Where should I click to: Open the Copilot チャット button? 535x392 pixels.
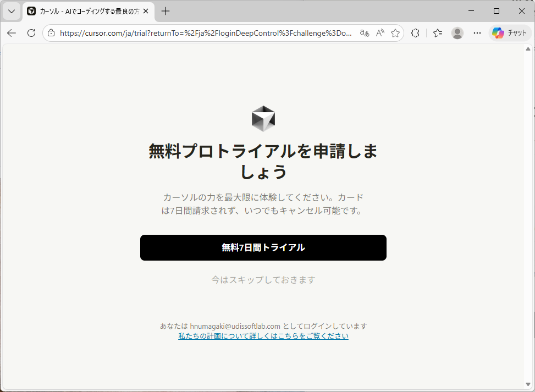coord(510,33)
